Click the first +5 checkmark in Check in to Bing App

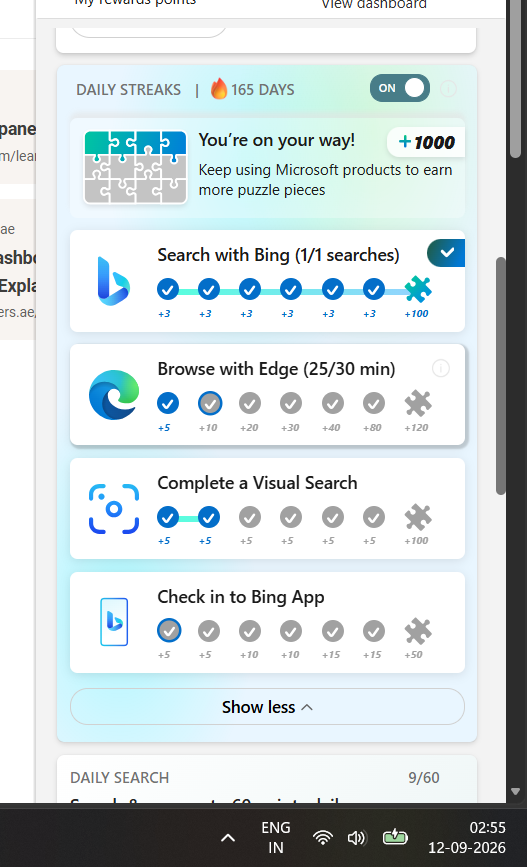click(169, 630)
